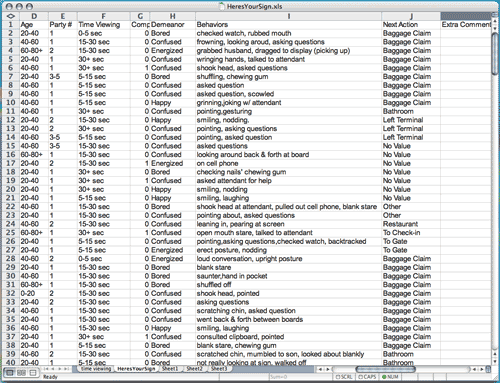Select column F header

pos(104,16)
